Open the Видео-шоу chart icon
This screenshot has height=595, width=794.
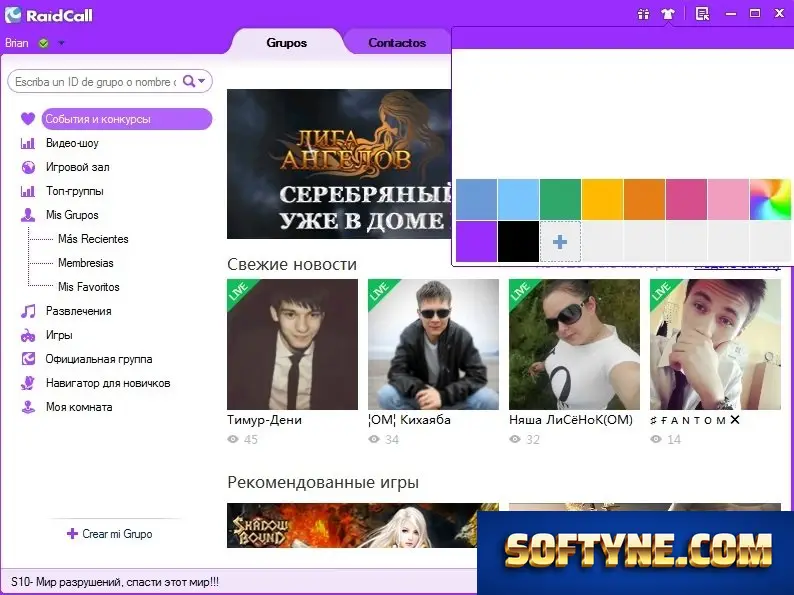[x=27, y=143]
